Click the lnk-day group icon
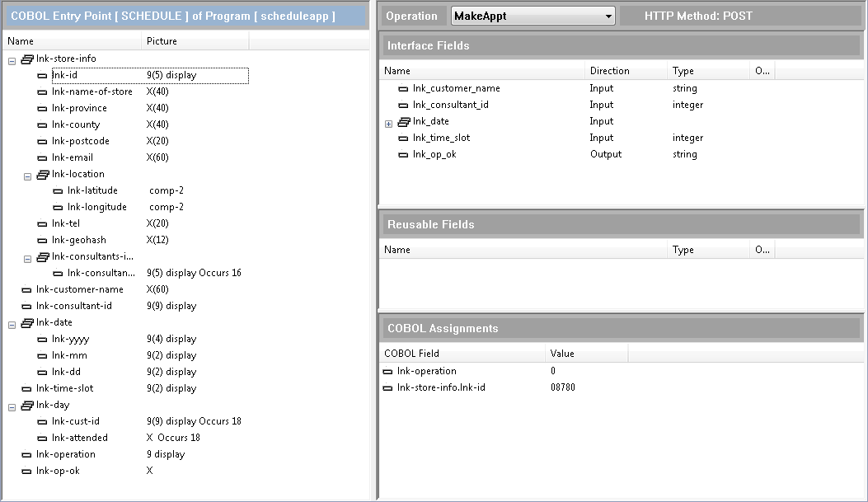This screenshot has width=868, height=502. 27,405
